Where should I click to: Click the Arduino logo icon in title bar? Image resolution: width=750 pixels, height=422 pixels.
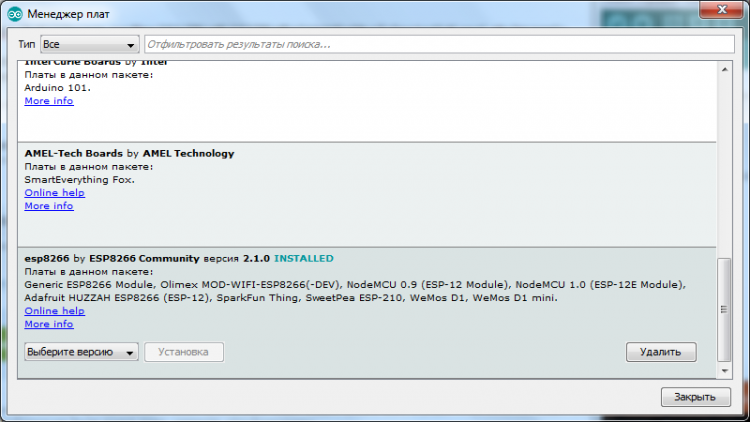pos(15,14)
